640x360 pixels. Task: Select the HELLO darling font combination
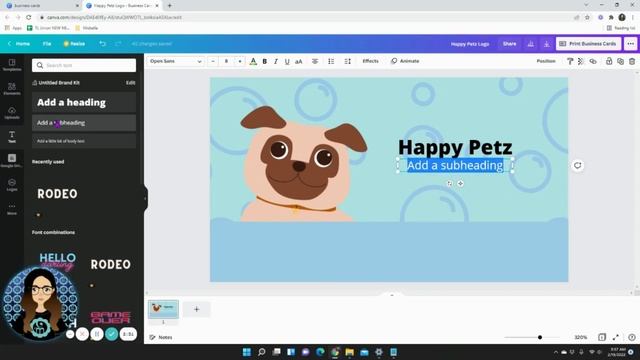[58, 261]
